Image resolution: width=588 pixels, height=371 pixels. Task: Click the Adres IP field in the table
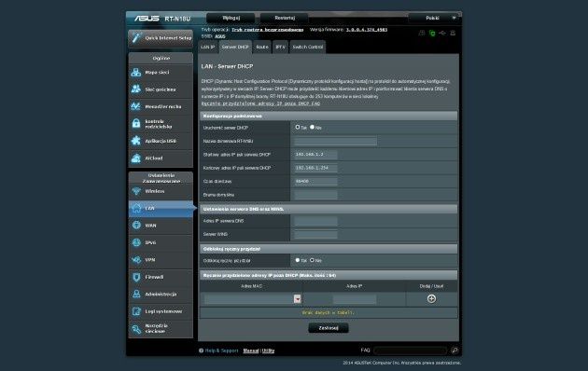355,298
